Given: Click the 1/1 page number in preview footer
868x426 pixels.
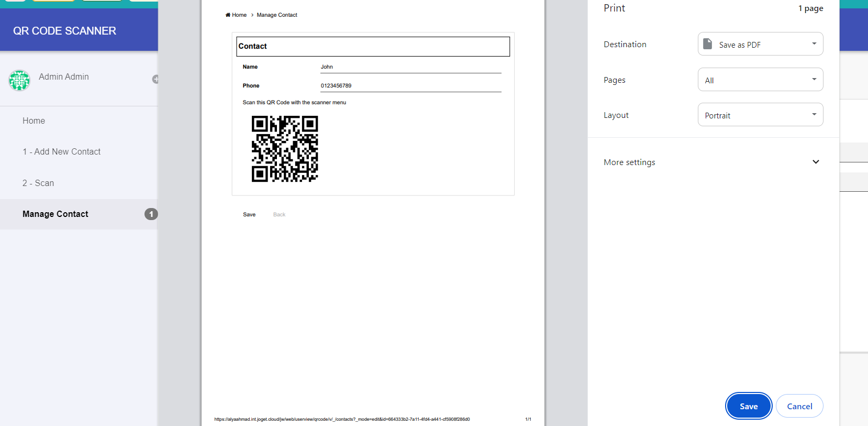Looking at the screenshot, I should click(528, 419).
